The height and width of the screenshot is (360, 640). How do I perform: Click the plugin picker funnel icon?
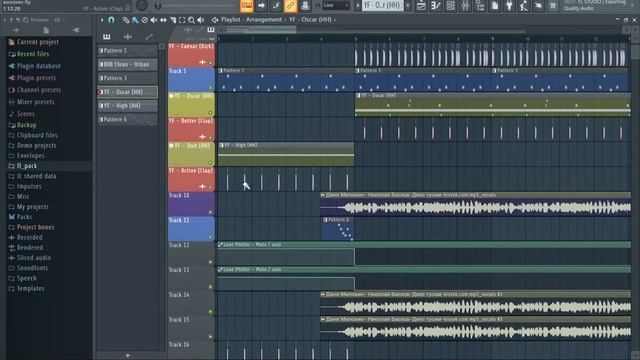509,5
